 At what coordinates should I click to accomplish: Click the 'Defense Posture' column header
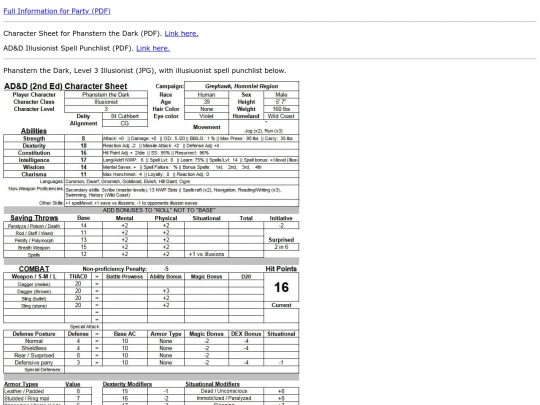tap(34, 334)
